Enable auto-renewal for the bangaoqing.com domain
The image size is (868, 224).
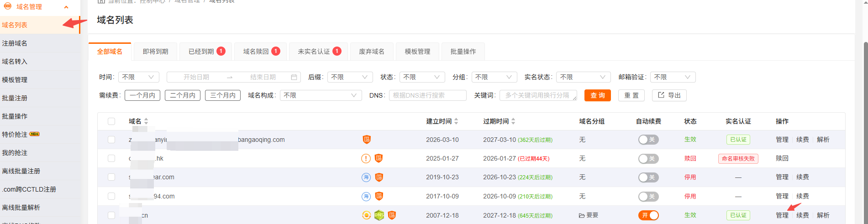coord(648,140)
